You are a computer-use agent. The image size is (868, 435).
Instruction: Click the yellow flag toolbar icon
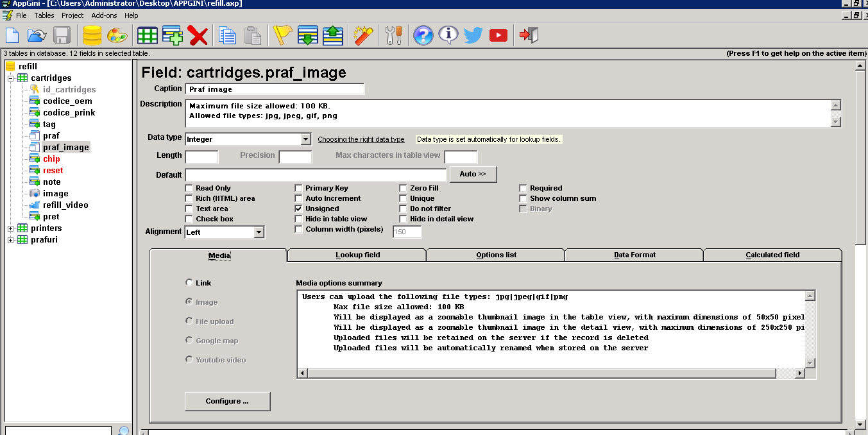[282, 35]
